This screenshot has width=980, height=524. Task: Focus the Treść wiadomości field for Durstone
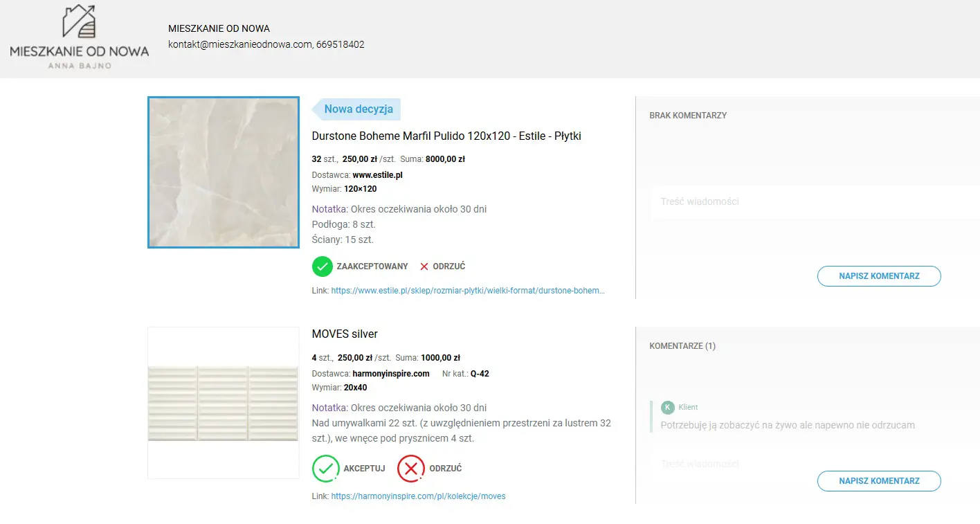point(810,202)
